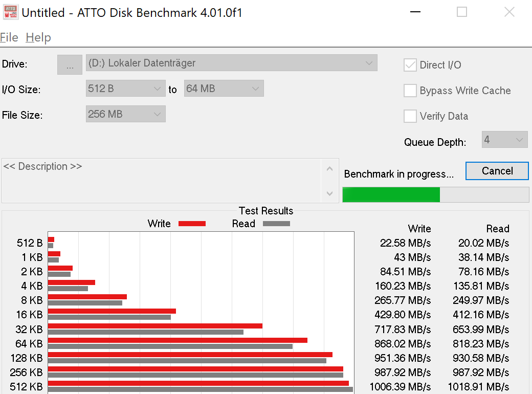Image resolution: width=532 pixels, height=394 pixels.
Task: Click the description scroll up arrow
Action: [329, 169]
